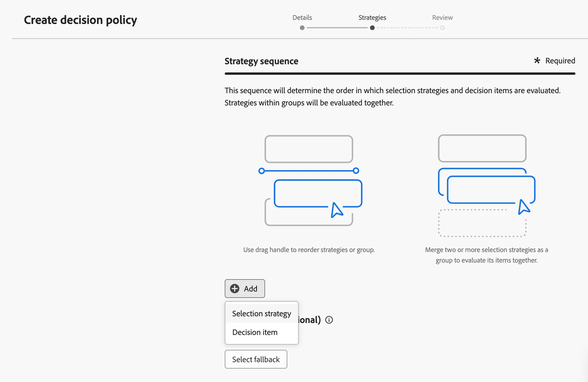Image resolution: width=588 pixels, height=382 pixels.
Task: Click the reorder strategies drag illustration
Action: click(x=310, y=180)
